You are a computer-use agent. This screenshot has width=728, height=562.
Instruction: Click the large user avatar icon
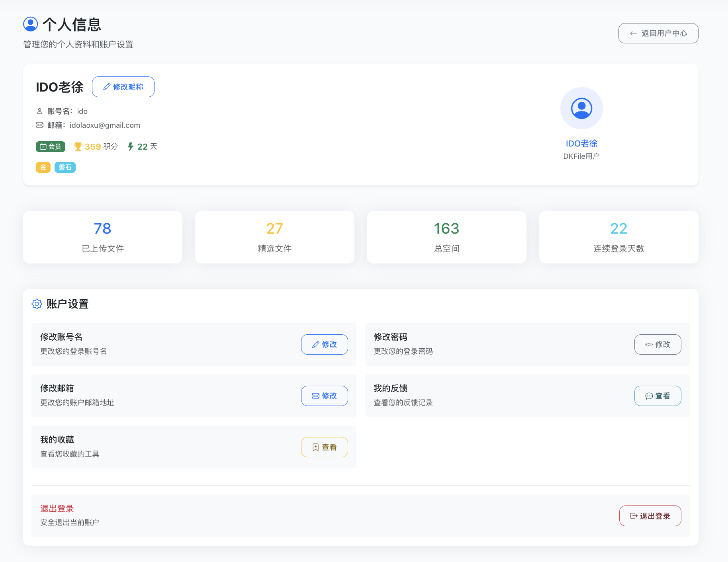pyautogui.click(x=581, y=108)
